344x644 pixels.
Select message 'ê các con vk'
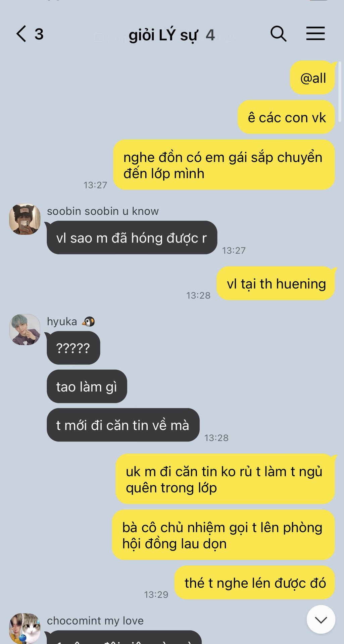(286, 117)
